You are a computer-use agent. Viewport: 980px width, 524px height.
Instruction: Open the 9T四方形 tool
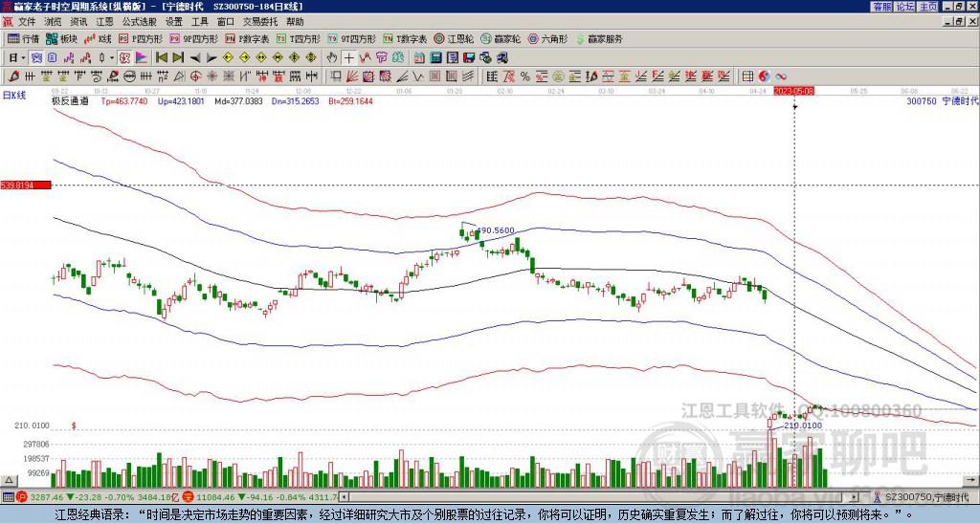(351, 38)
